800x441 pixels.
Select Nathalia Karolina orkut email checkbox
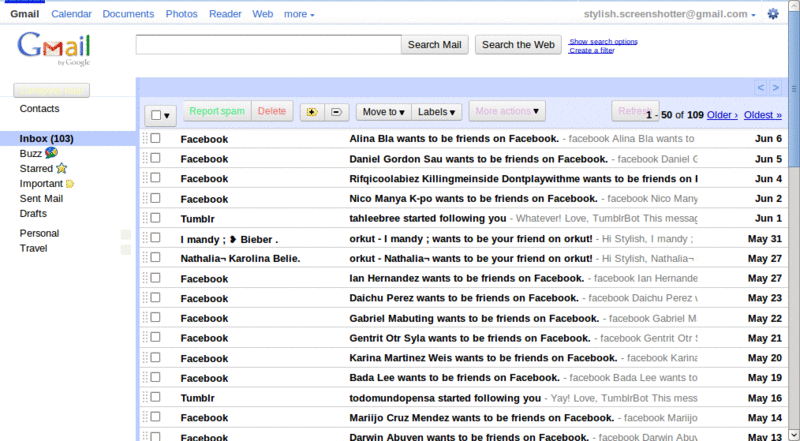[155, 257]
